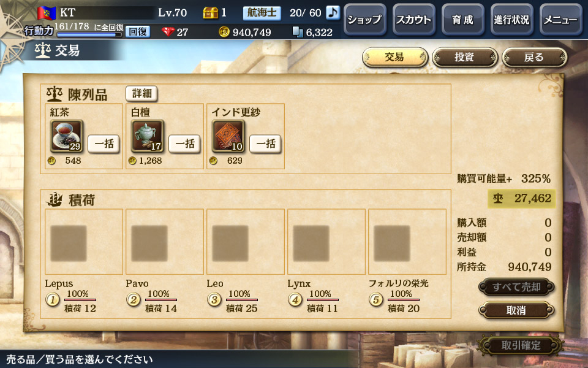
Task: Click Pavo's empty cargo slot
Action: 165,242
